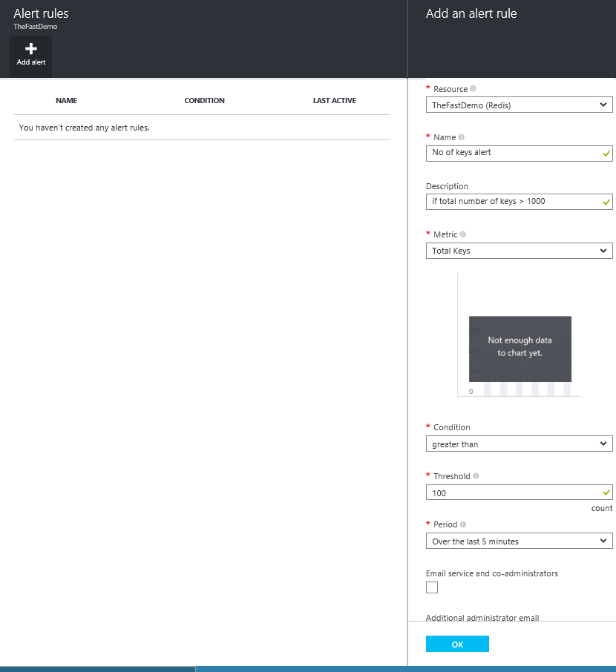Click the empty alert rules message row

coord(201,128)
